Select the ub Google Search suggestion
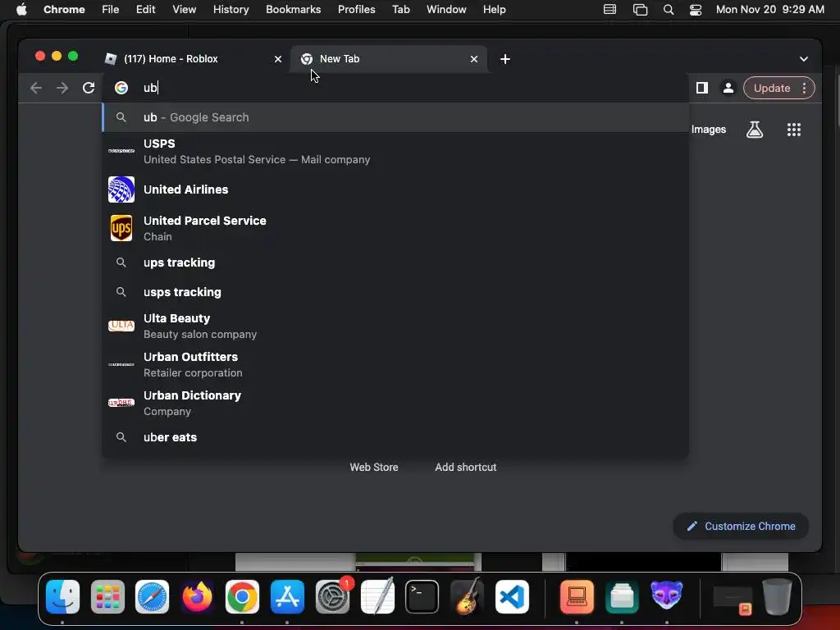The width and height of the screenshot is (840, 630). tap(395, 117)
